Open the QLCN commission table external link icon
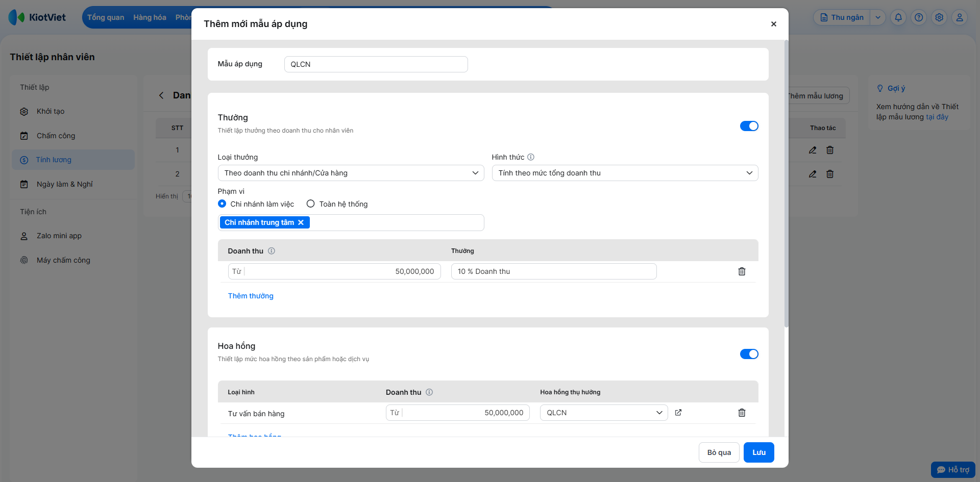This screenshot has height=482, width=980. pyautogui.click(x=678, y=413)
